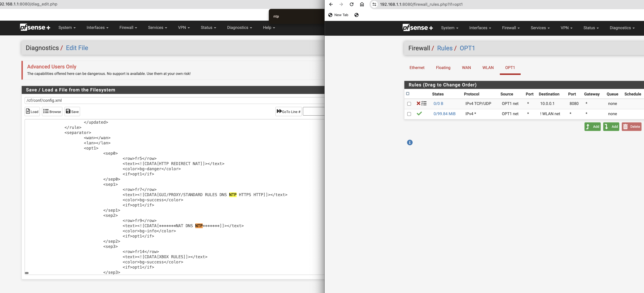Open the VPN dropdown menu

[x=566, y=28]
